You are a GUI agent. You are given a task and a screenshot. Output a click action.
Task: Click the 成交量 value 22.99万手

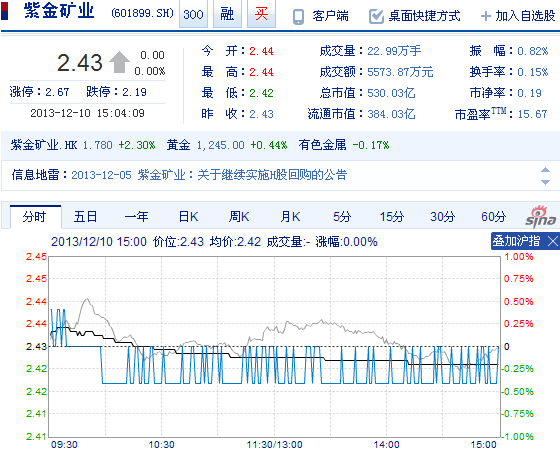coord(394,51)
